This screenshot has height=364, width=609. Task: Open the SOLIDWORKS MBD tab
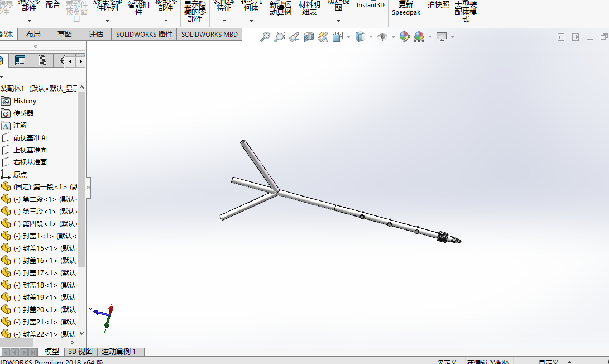[209, 35]
